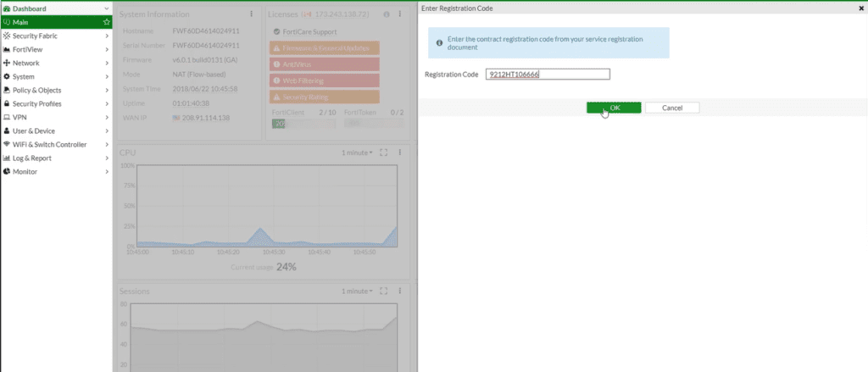Open the Log & Report menu
Screen dimensions: 868x372
coord(56,158)
